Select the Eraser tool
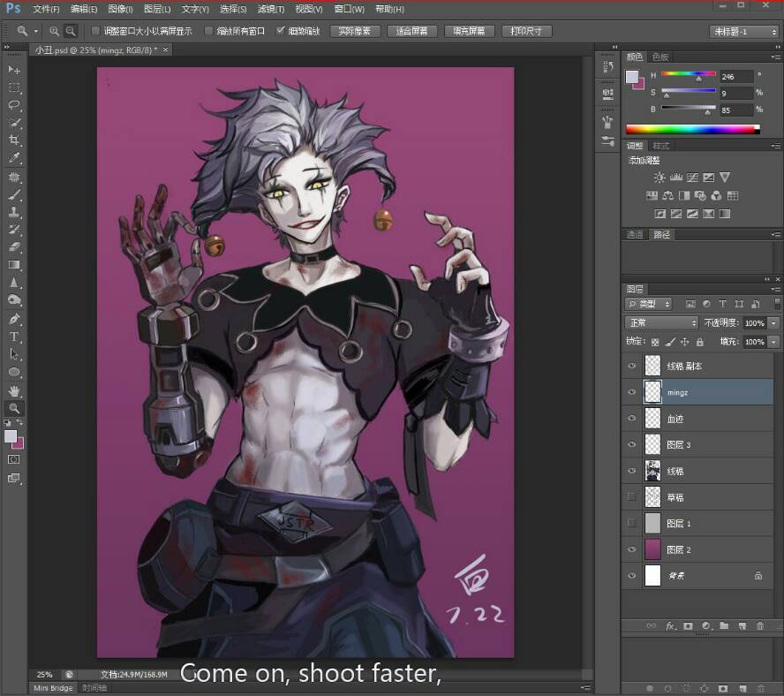The width and height of the screenshot is (784, 696). [14, 246]
